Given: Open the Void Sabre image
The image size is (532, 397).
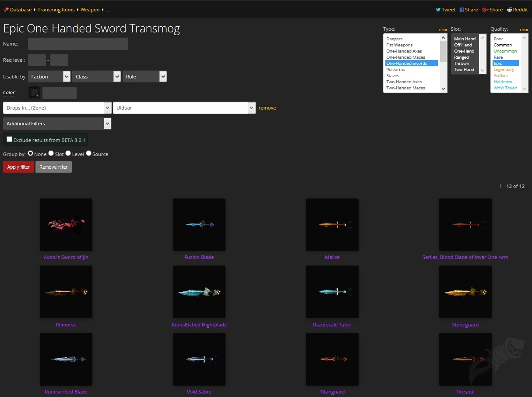Looking at the screenshot, I should pyautogui.click(x=199, y=359).
